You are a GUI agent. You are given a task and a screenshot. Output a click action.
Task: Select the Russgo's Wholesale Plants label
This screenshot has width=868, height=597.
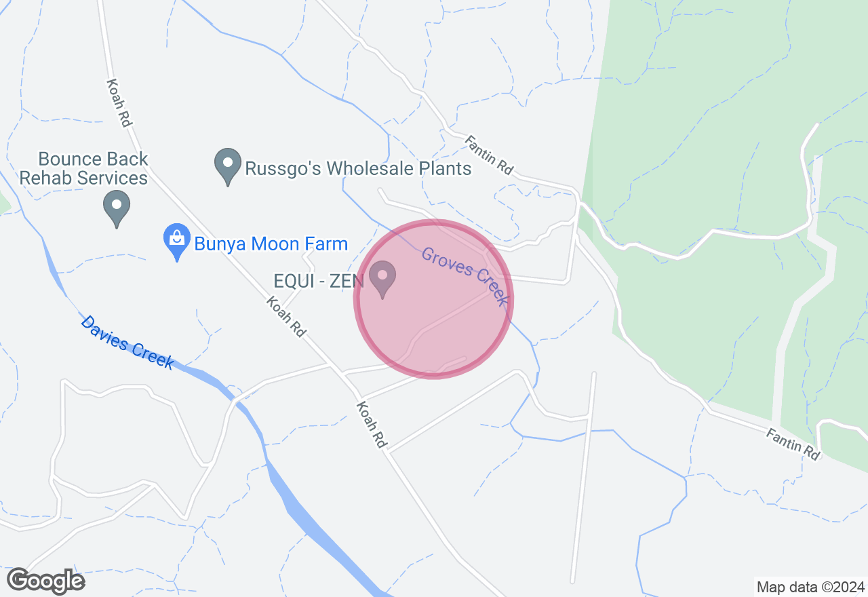358,168
